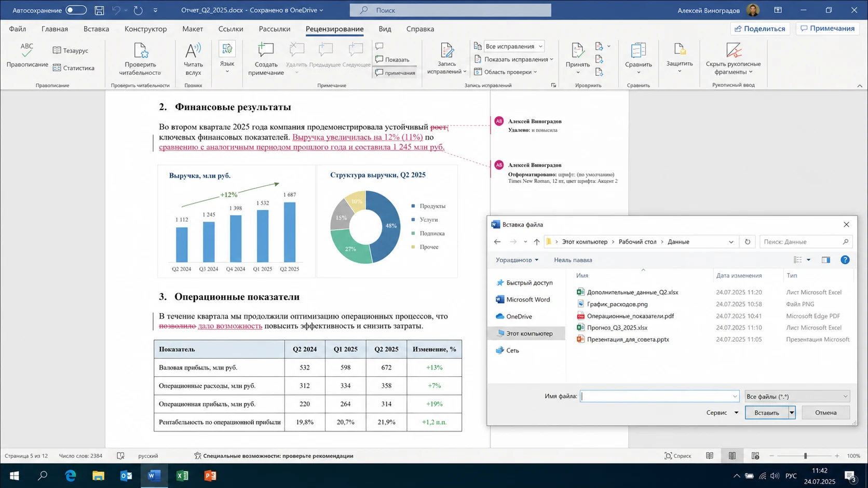
Task: Refresh the folder in the file dialog
Action: tap(748, 242)
